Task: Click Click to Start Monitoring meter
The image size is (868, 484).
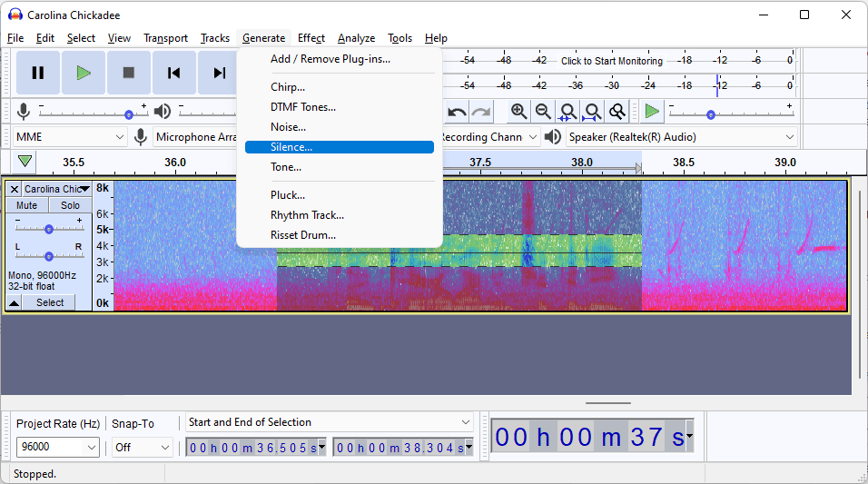Action: [x=612, y=61]
